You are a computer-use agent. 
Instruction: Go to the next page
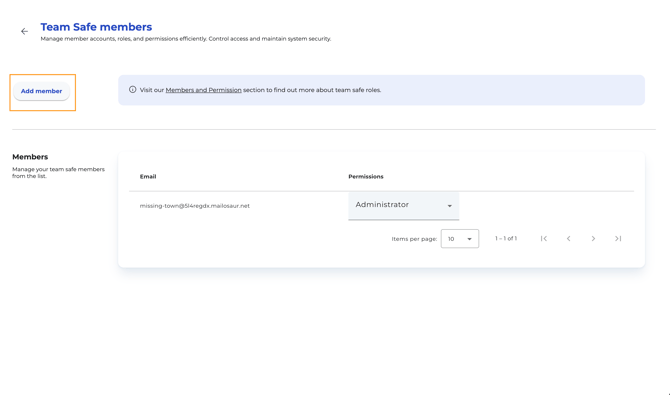click(x=593, y=239)
